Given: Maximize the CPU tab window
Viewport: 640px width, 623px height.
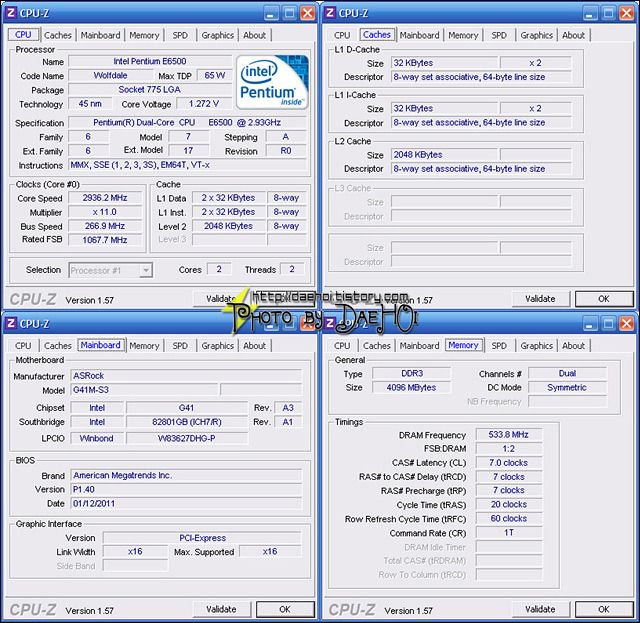Looking at the screenshot, I should (x=289, y=13).
